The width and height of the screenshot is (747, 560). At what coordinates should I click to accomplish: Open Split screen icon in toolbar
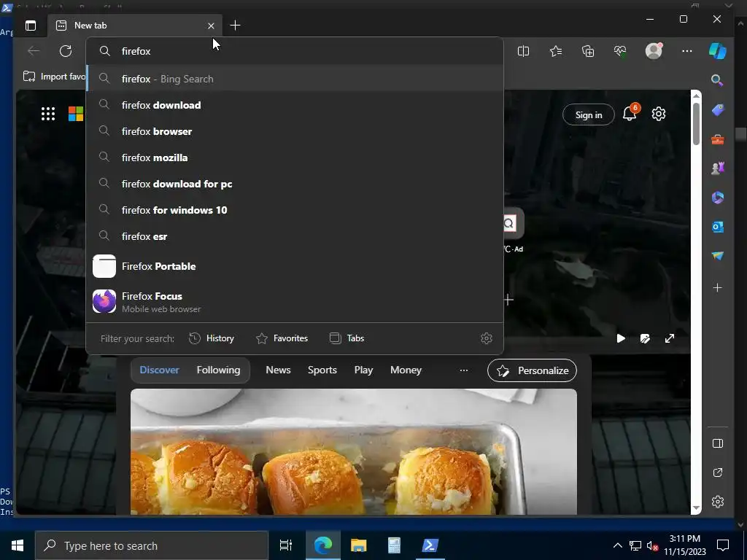click(x=523, y=51)
